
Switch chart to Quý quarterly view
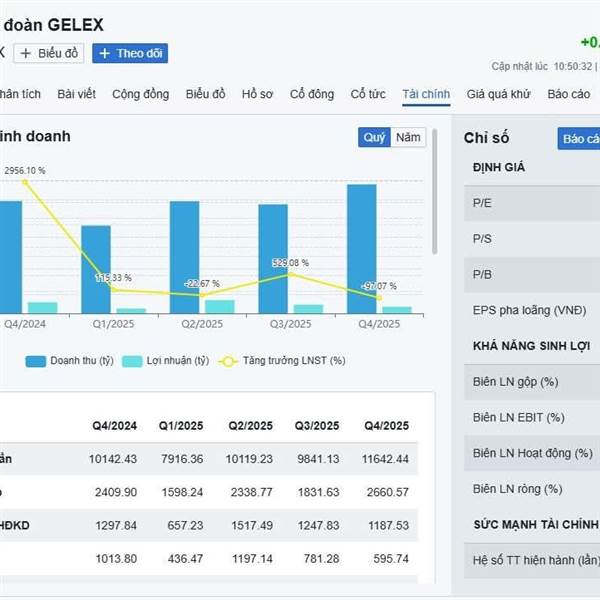tap(374, 137)
